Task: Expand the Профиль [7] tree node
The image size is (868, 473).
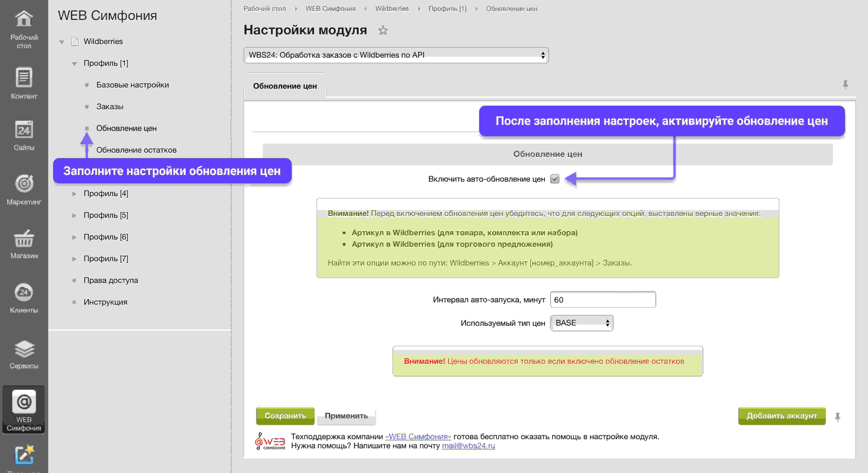Action: pyautogui.click(x=74, y=259)
